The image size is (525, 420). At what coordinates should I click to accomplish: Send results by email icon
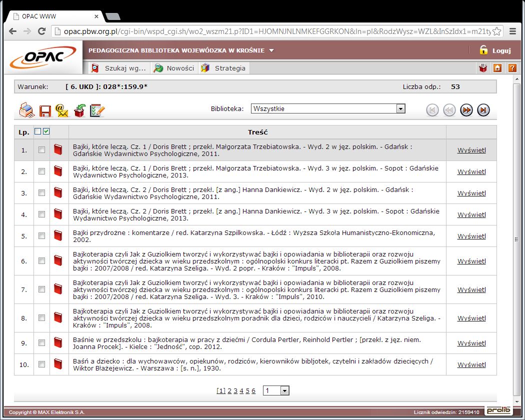click(62, 110)
